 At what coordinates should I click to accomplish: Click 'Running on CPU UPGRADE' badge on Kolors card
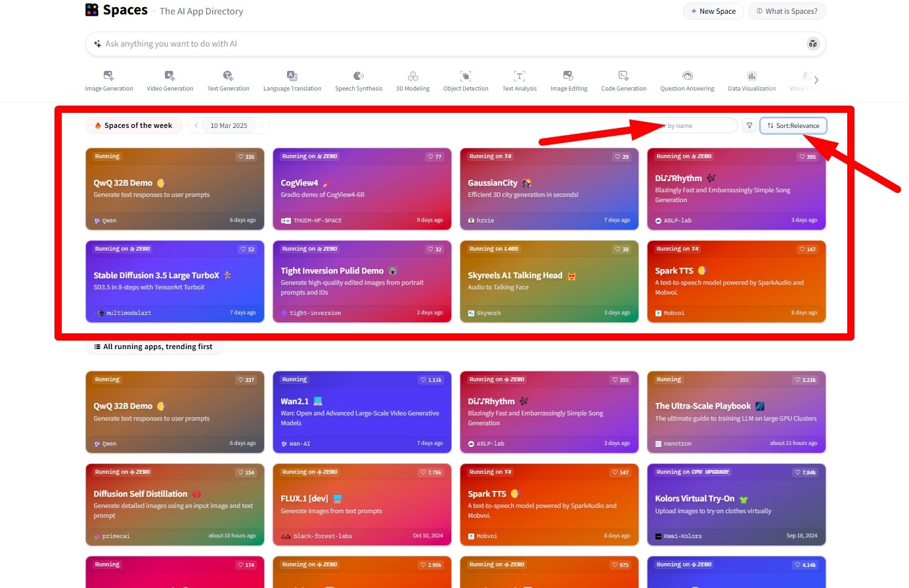tap(693, 472)
